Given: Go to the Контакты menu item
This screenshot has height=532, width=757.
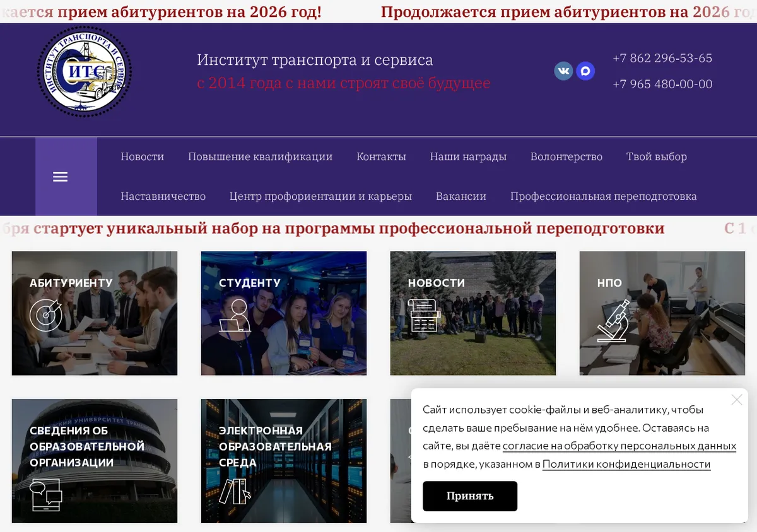Looking at the screenshot, I should click(x=381, y=157).
